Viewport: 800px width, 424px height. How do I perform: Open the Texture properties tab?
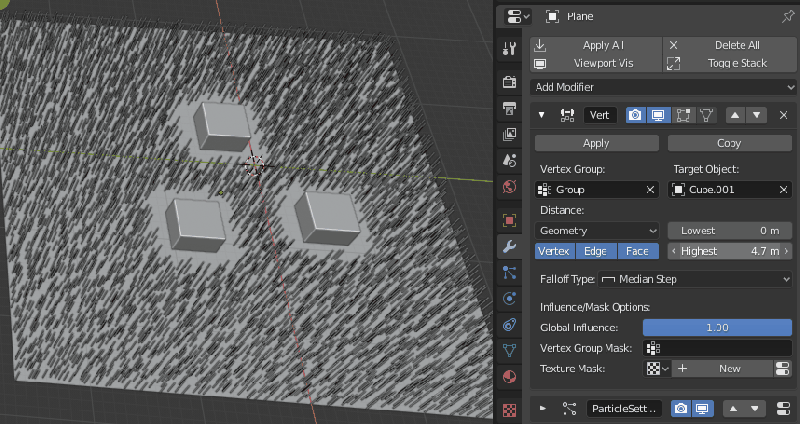click(509, 410)
